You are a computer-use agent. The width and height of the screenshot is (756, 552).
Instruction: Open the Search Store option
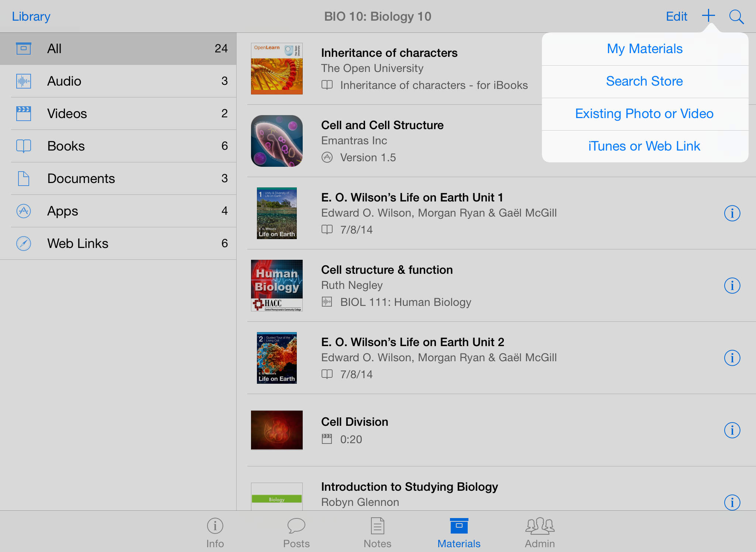point(645,81)
